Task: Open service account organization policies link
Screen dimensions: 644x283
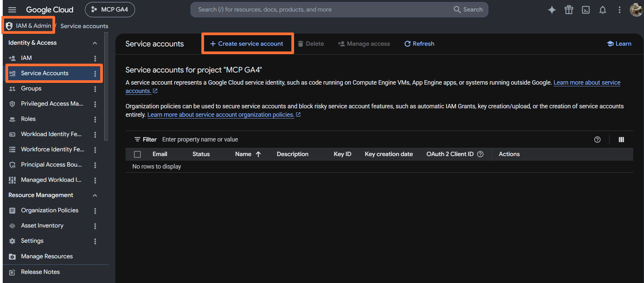Action: 221,115
